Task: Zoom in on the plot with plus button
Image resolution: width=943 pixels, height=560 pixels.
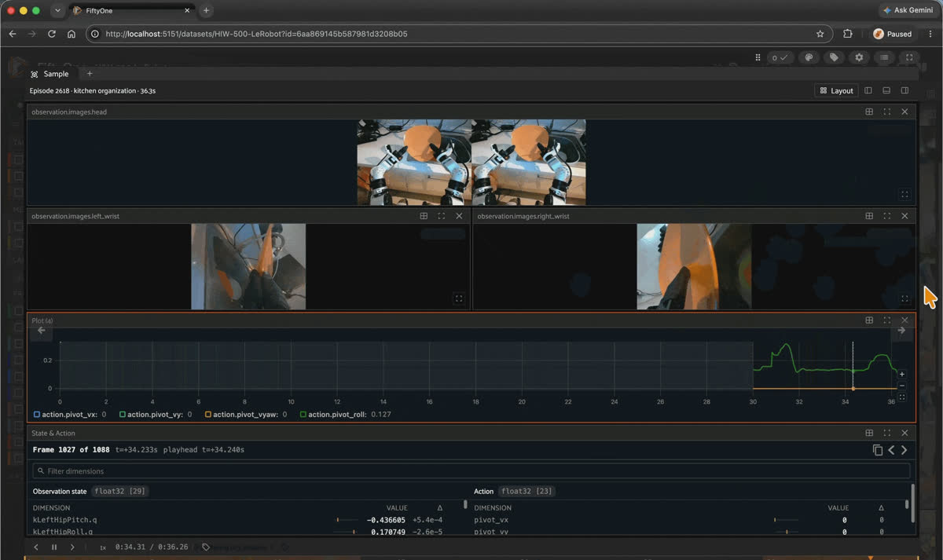Action: [x=902, y=375]
